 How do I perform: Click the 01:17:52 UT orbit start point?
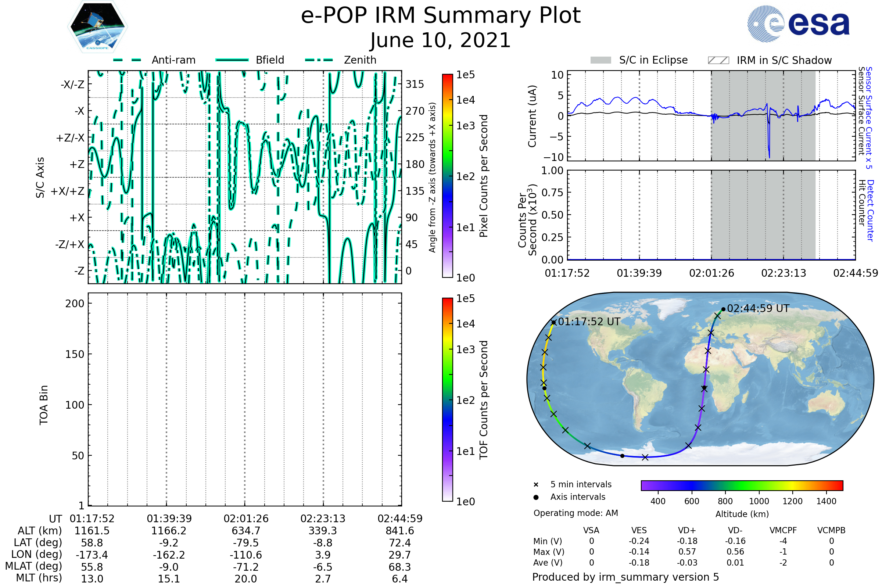click(553, 323)
